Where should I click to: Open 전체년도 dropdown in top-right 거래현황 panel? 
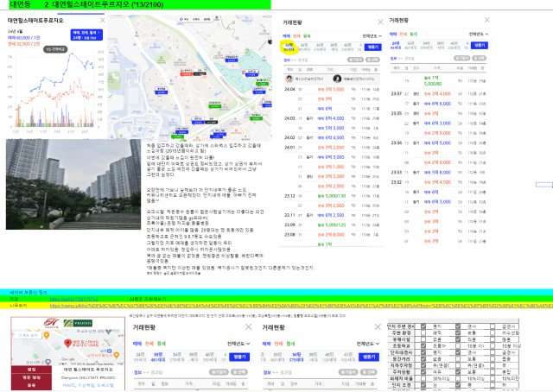(478, 35)
